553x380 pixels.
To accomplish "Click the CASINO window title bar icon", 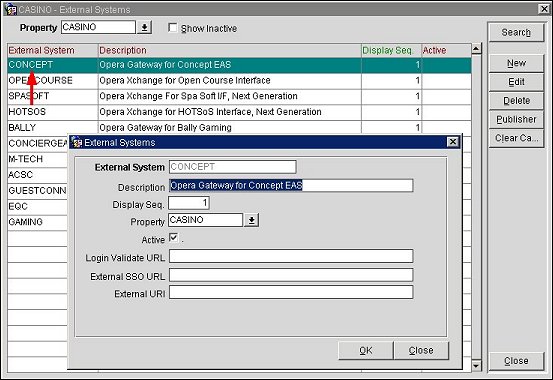I will pos(11,9).
